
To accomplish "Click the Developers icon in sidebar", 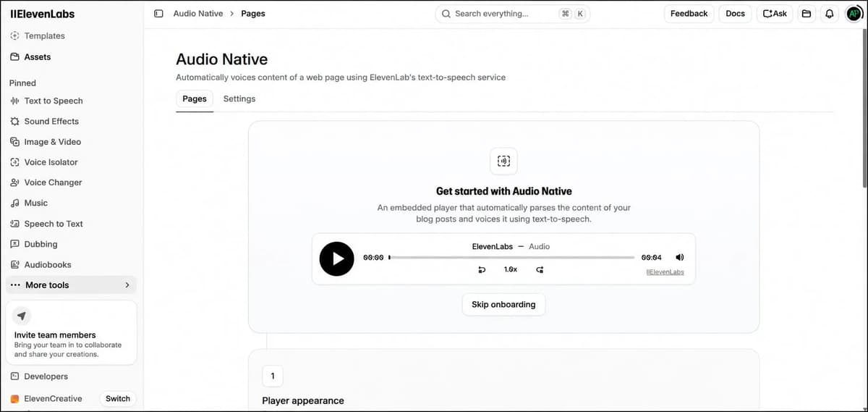I will [x=15, y=377].
